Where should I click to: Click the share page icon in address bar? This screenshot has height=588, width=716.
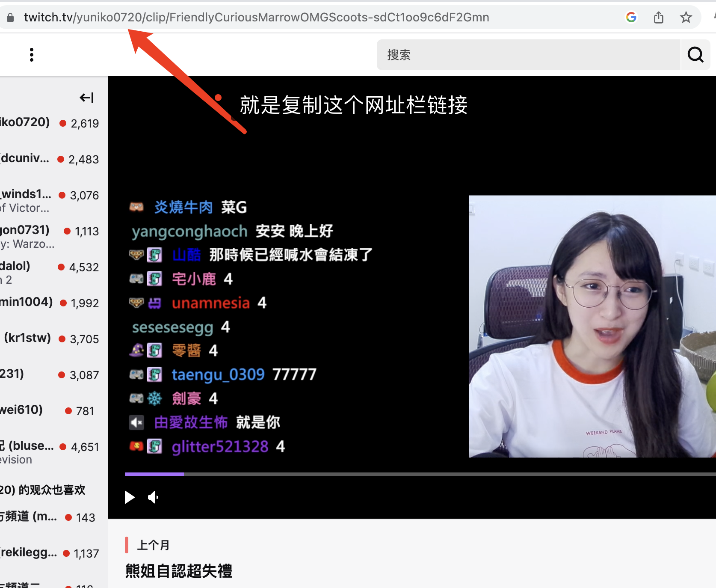pyautogui.click(x=659, y=17)
